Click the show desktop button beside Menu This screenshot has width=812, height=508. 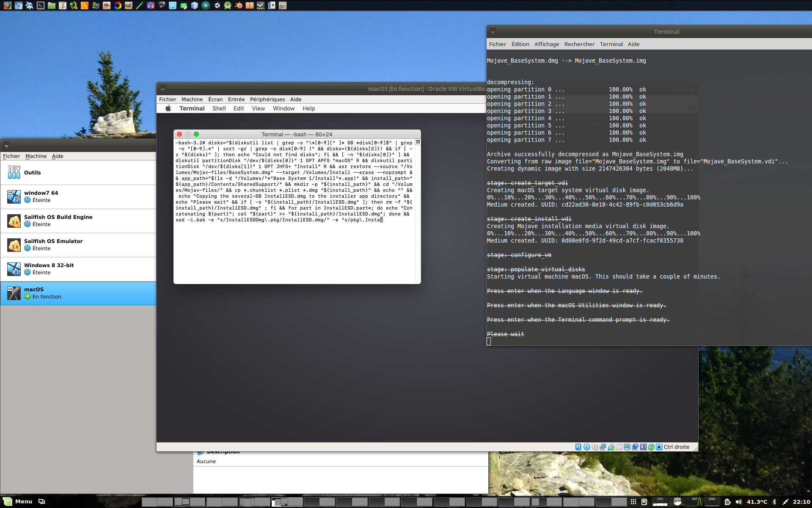(x=41, y=501)
